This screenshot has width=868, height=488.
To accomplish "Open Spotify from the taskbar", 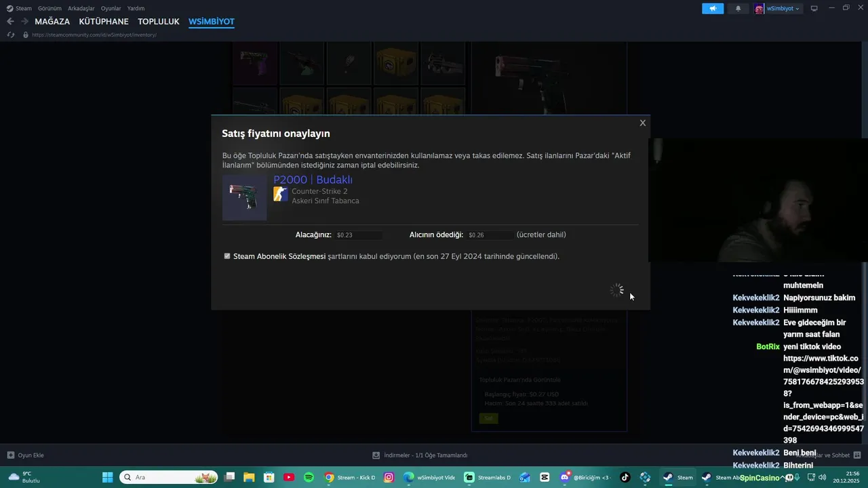I will tap(309, 477).
